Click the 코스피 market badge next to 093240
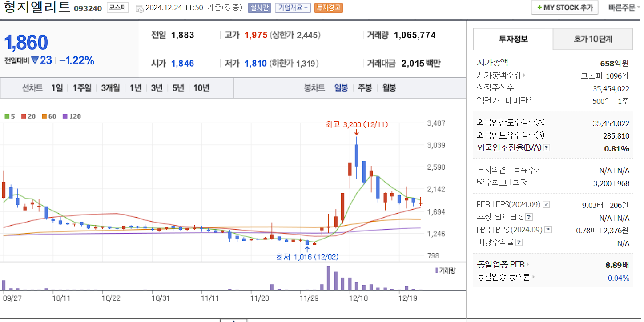Image resolution: width=644 pixels, height=322 pixels. pos(117,8)
